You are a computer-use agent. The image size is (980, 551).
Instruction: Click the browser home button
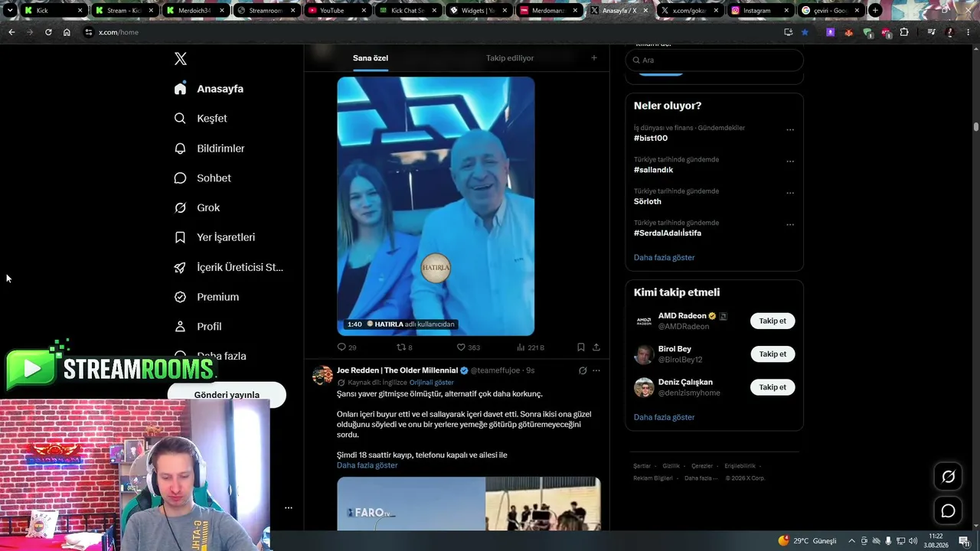67,32
